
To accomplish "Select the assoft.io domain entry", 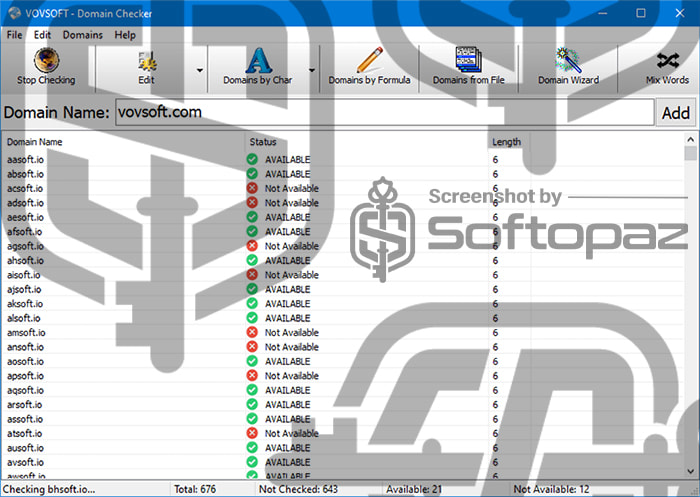I will pyautogui.click(x=25, y=419).
